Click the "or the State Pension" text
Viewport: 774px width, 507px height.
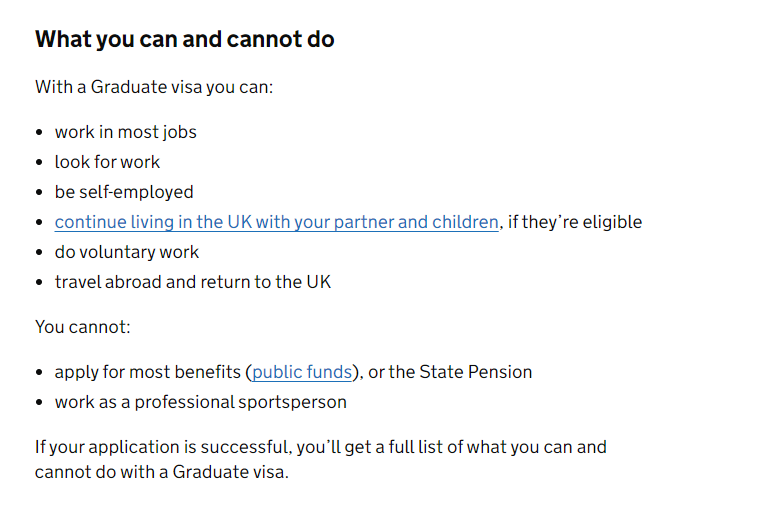tap(450, 372)
